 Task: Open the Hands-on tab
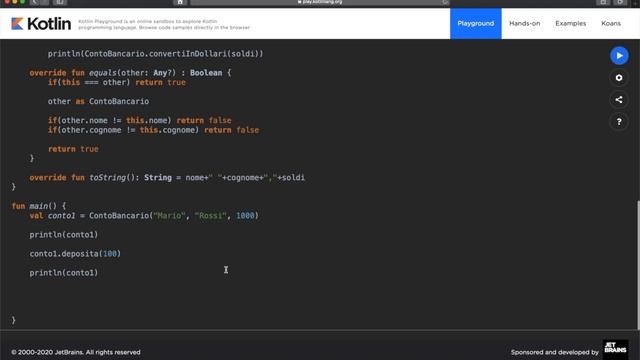tap(524, 24)
